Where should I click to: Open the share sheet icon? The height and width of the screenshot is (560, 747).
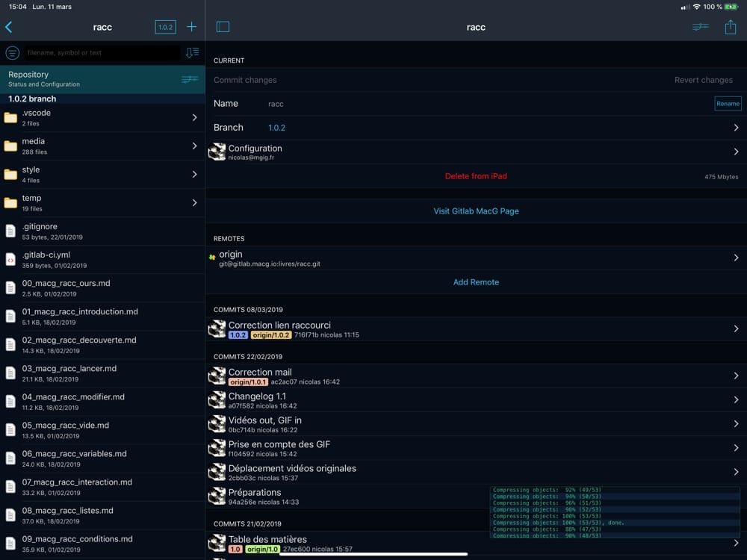(x=731, y=27)
